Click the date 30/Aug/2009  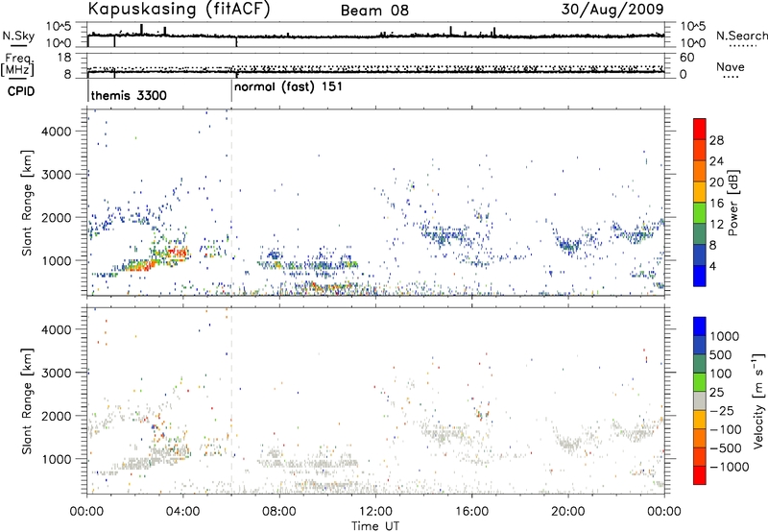pyautogui.click(x=612, y=10)
